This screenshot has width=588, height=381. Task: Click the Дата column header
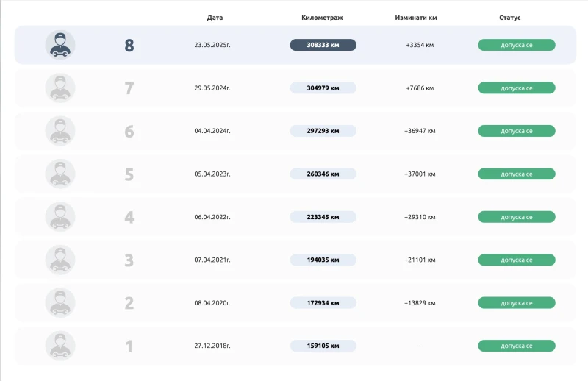215,17
